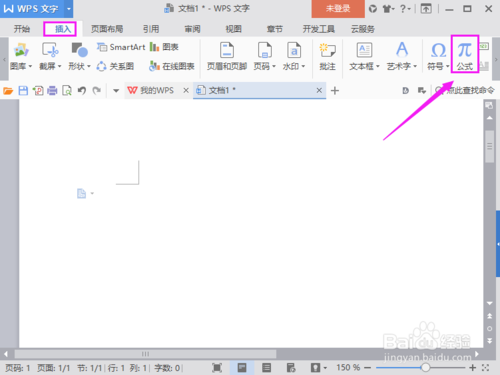Save the document with the floppy icon
This screenshot has height=375, width=500.
point(23,90)
